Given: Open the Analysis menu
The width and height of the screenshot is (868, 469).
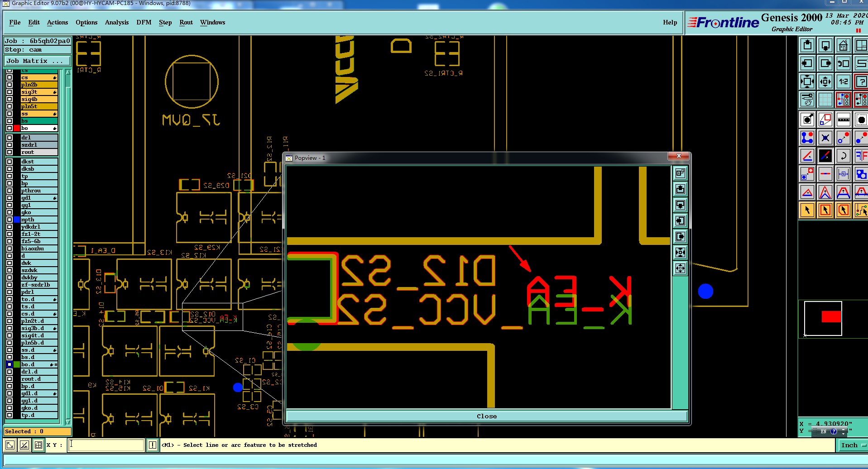Looking at the screenshot, I should point(117,22).
